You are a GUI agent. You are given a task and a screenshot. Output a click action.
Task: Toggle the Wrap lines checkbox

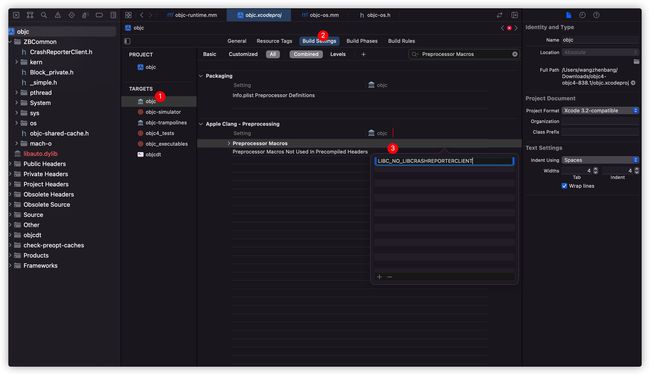[x=564, y=186]
